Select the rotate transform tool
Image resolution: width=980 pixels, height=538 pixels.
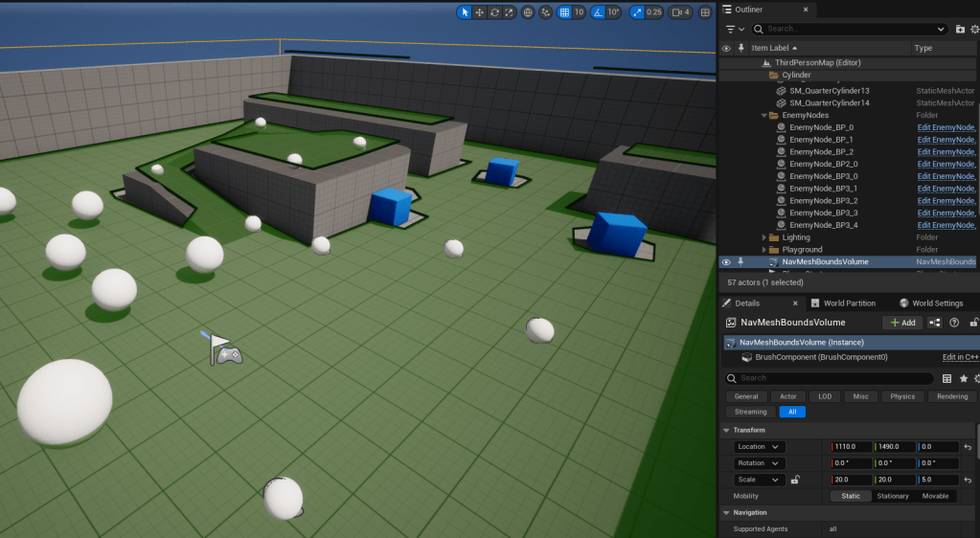494,12
